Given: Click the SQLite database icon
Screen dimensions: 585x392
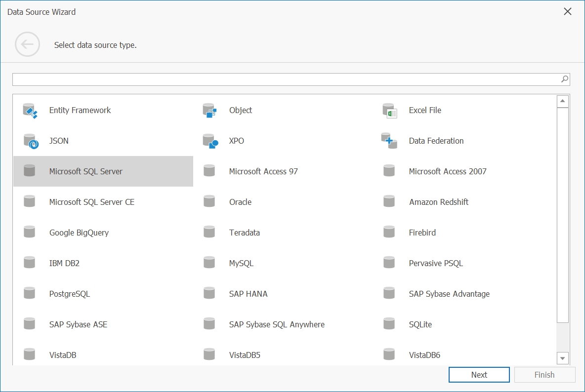Looking at the screenshot, I should (x=389, y=323).
